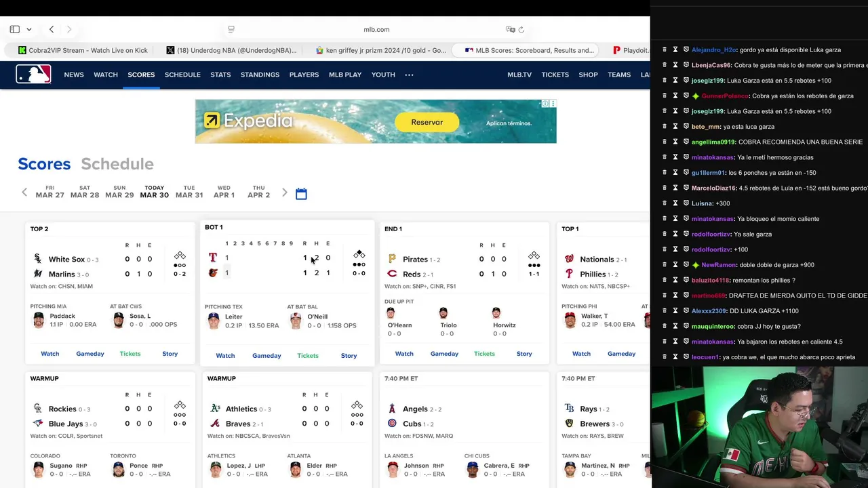Click the streamer webcam video feed
Image resolution: width=868 pixels, height=488 pixels.
(x=759, y=427)
